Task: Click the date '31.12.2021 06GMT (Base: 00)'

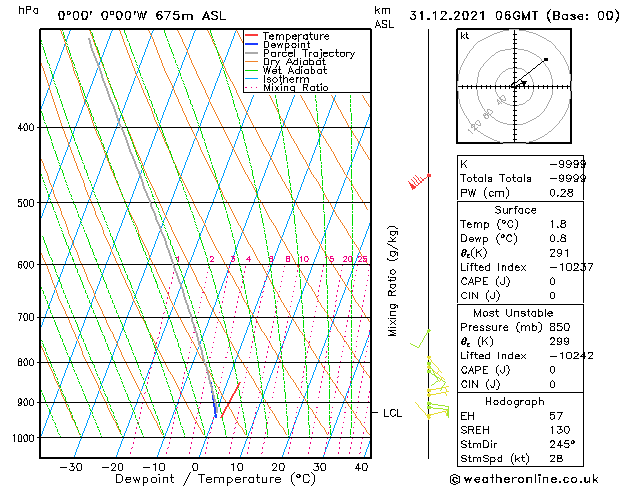Action: [x=514, y=16]
